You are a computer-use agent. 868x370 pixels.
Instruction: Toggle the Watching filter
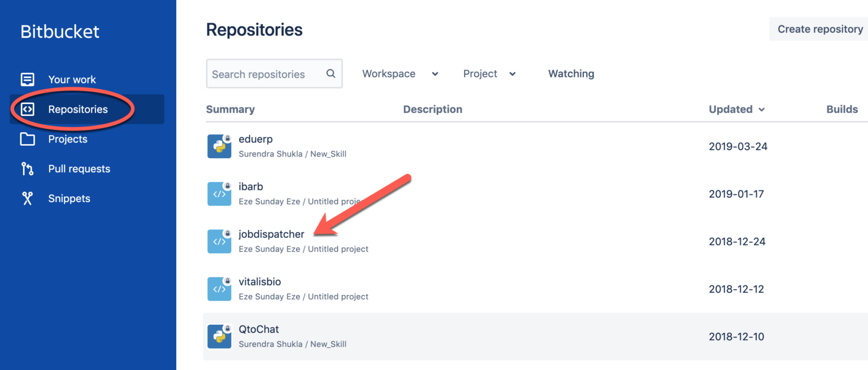pyautogui.click(x=571, y=73)
